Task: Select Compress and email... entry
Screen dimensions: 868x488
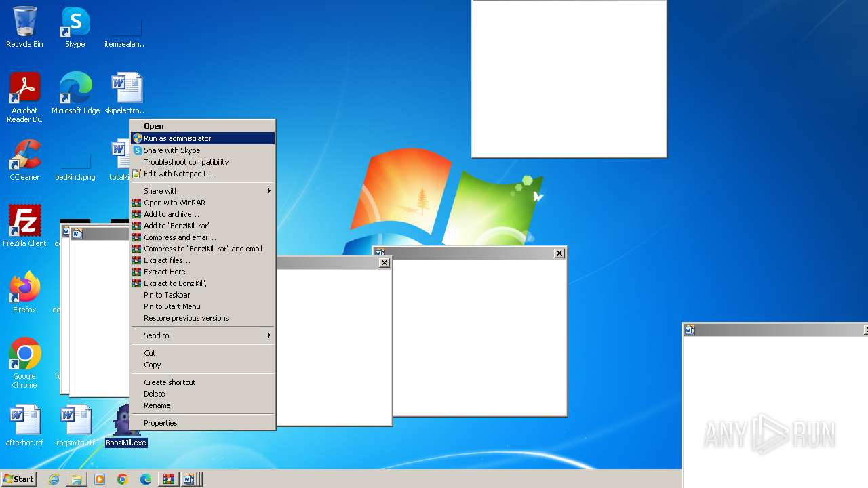Action: pos(203,237)
